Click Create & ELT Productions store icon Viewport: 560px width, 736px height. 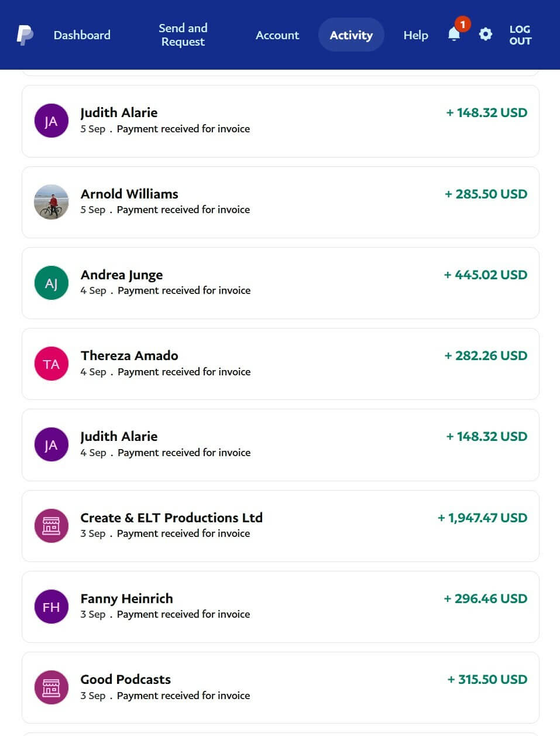point(51,526)
